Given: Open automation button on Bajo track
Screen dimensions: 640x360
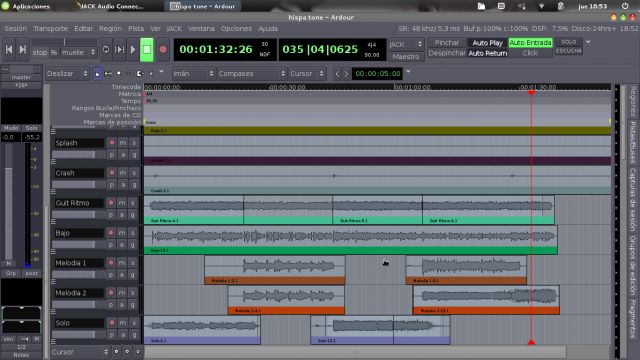Looking at the screenshot, I should coord(122,244).
